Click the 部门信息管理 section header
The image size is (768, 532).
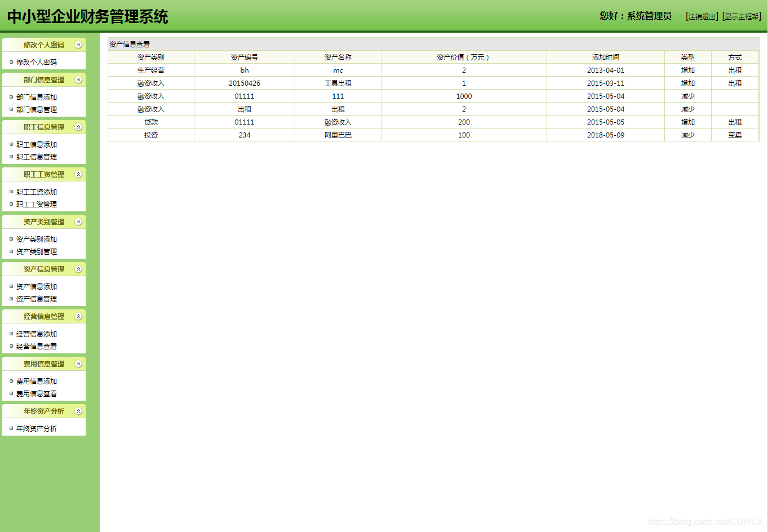44,80
